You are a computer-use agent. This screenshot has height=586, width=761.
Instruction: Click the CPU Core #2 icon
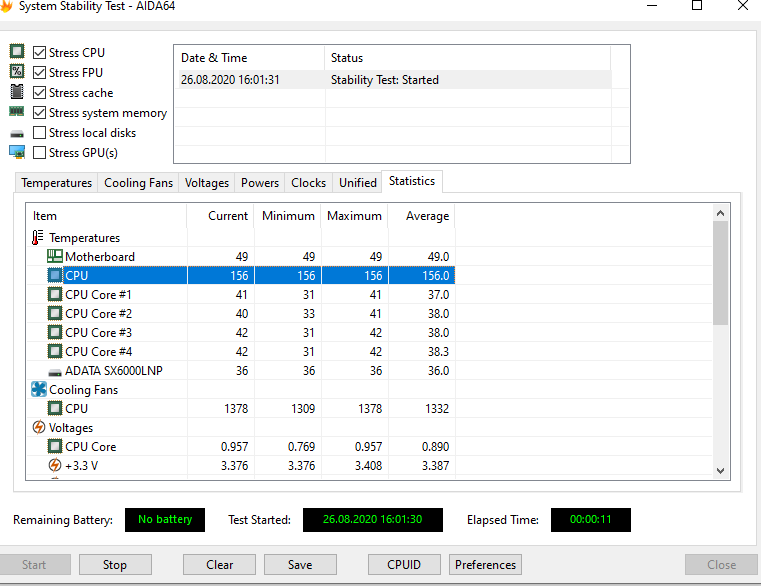click(x=55, y=313)
